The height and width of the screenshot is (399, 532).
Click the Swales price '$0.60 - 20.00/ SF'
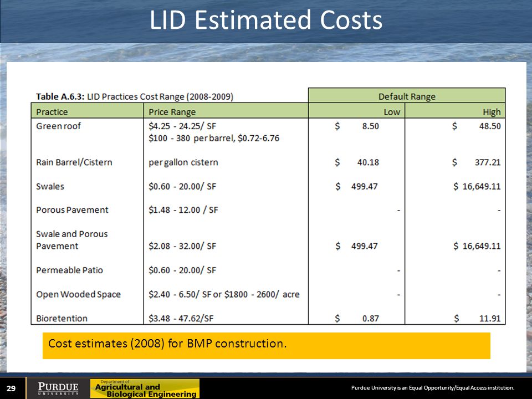click(182, 186)
